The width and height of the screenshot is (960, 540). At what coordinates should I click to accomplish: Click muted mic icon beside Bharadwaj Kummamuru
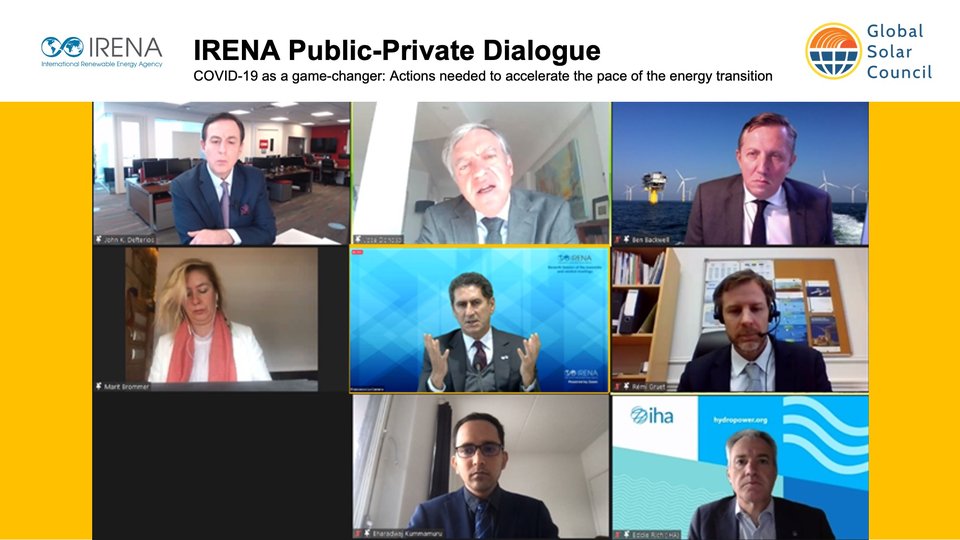367,533
